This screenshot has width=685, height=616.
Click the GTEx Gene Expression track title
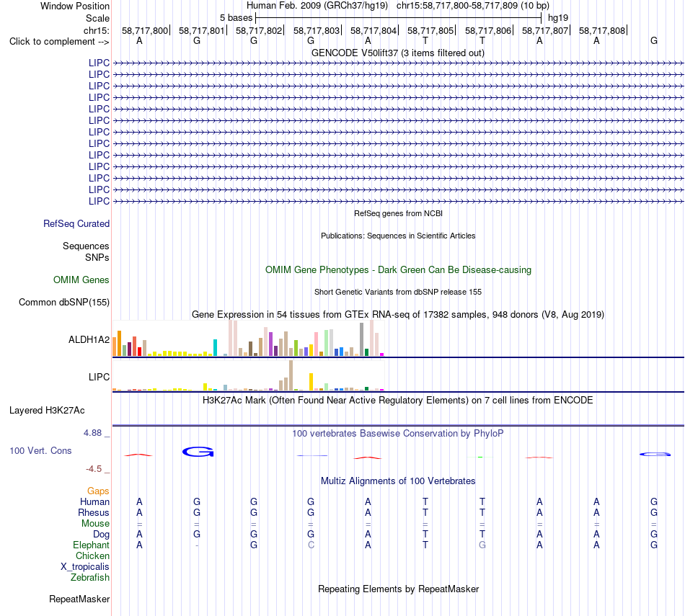[398, 314]
